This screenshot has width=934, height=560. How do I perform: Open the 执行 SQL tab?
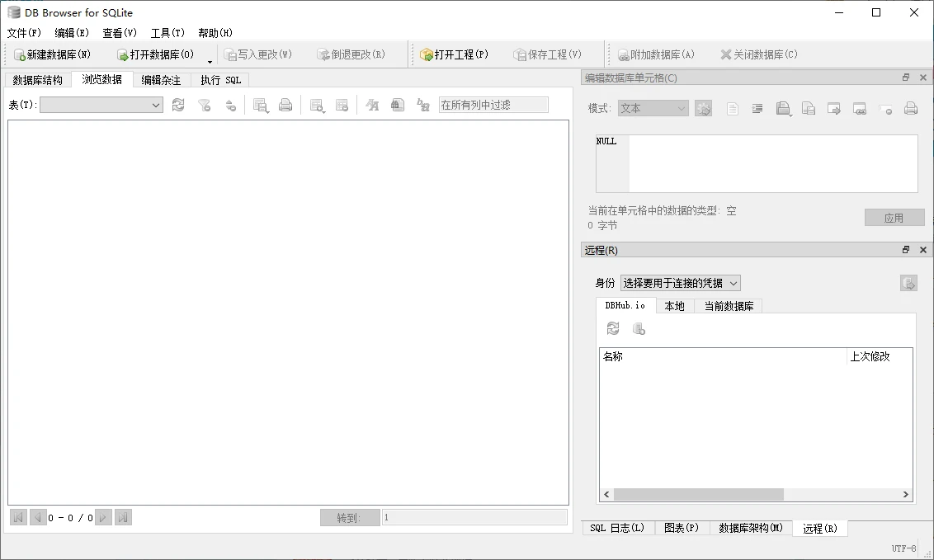[220, 80]
